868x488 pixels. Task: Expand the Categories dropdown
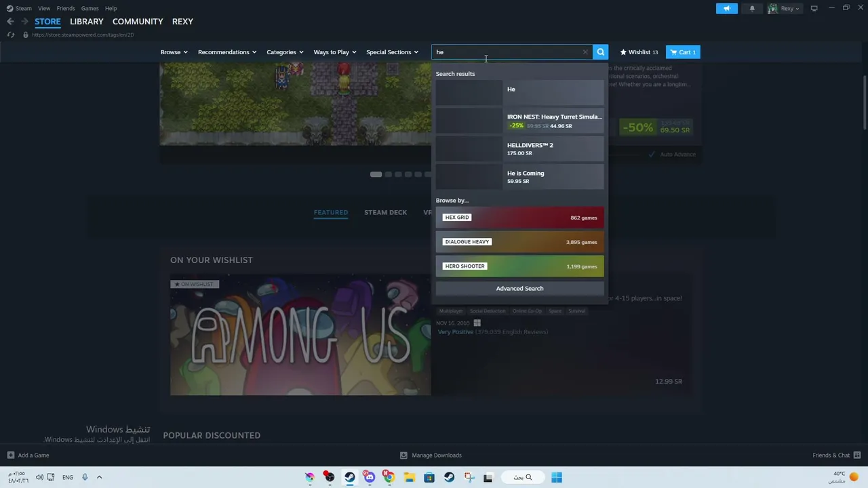pyautogui.click(x=285, y=52)
